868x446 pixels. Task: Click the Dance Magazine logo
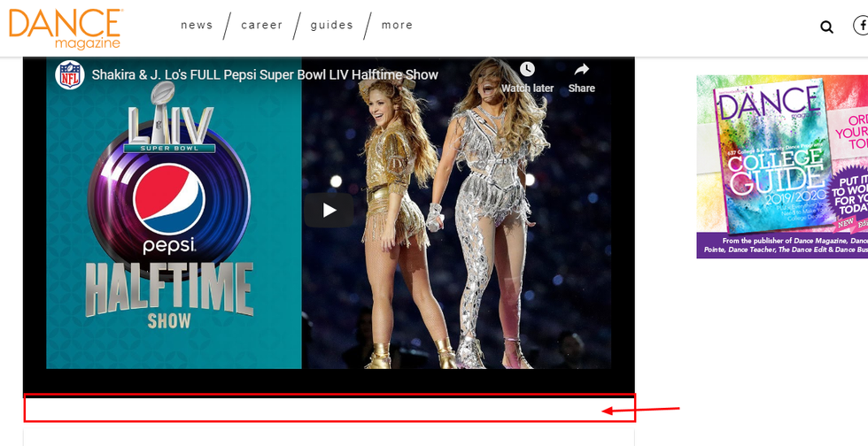click(66, 27)
